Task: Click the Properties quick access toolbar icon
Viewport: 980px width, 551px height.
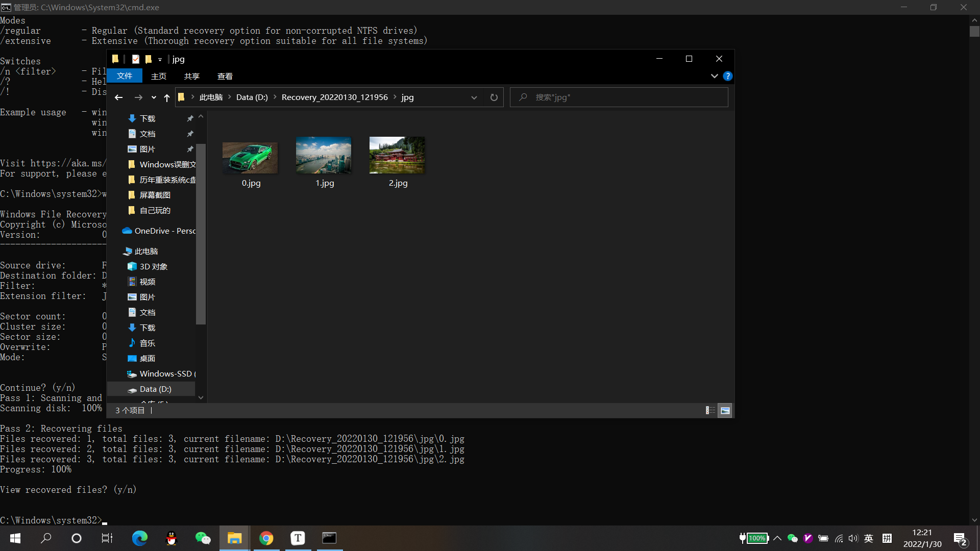Action: click(135, 59)
